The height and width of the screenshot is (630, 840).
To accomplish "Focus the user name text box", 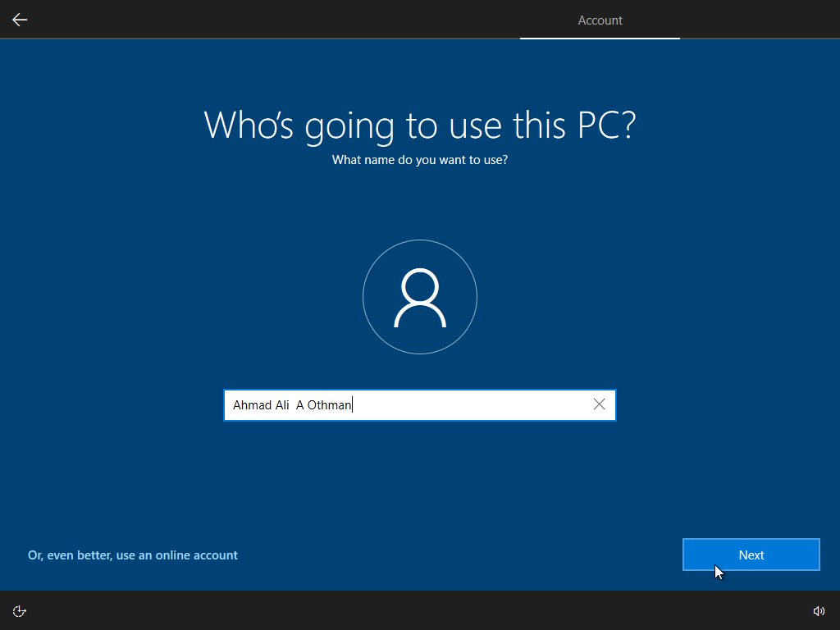I will pyautogui.click(x=410, y=404).
